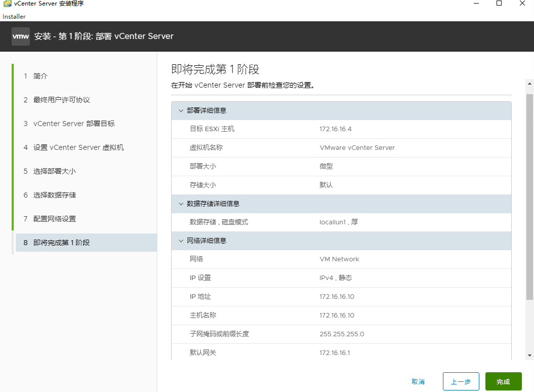The image size is (534, 392).
Task: Click the VM Network value
Action: tap(339, 259)
